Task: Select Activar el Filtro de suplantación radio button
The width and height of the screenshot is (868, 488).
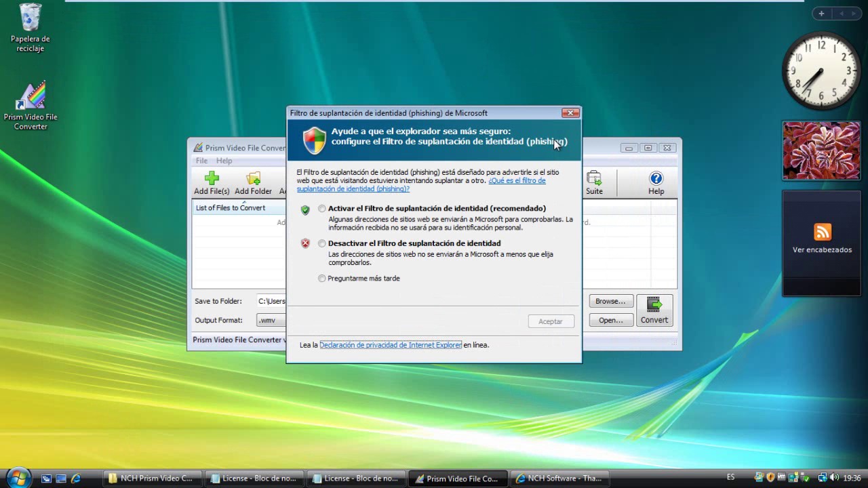Action: (322, 209)
